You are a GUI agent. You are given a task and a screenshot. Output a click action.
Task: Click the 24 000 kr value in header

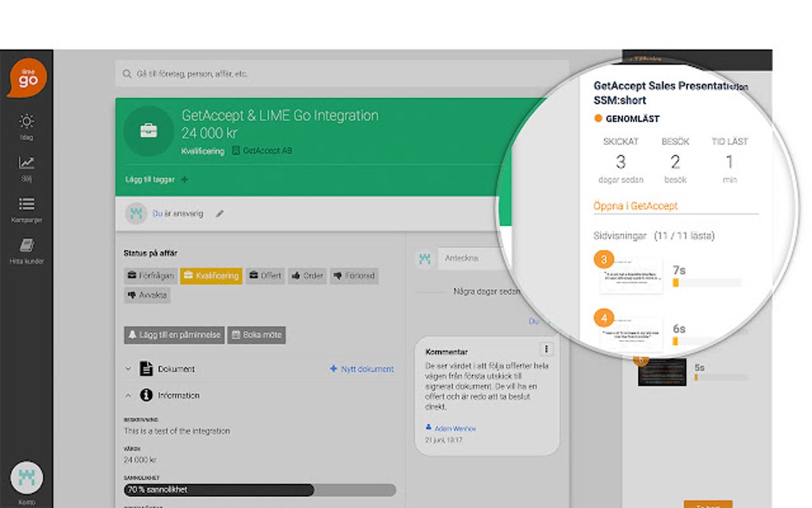tap(209, 133)
